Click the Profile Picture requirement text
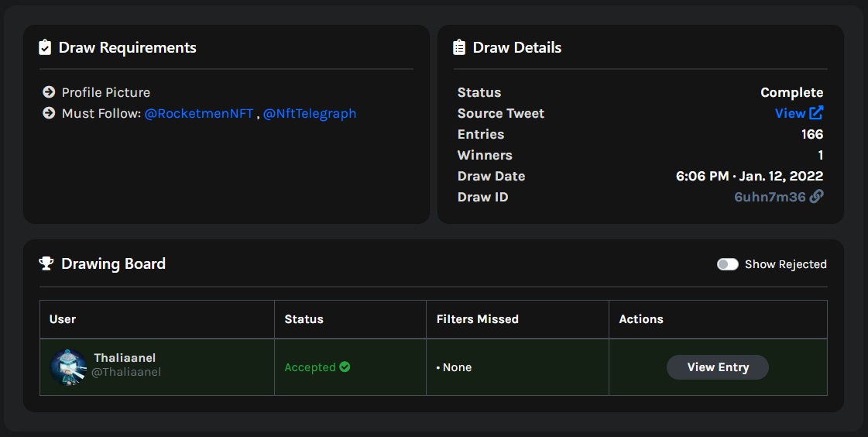The width and height of the screenshot is (868, 437). tap(106, 92)
